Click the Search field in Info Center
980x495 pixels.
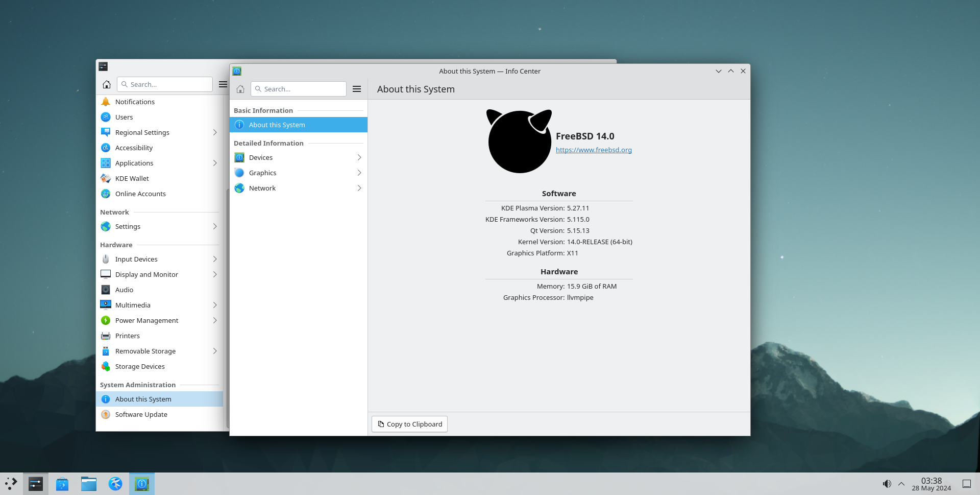pos(299,89)
